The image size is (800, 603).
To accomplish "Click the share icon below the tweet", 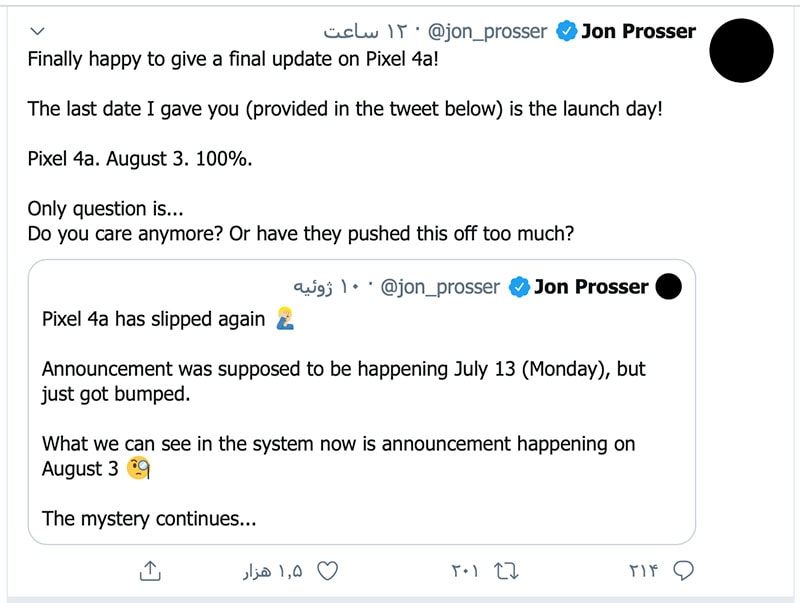I will point(148,571).
